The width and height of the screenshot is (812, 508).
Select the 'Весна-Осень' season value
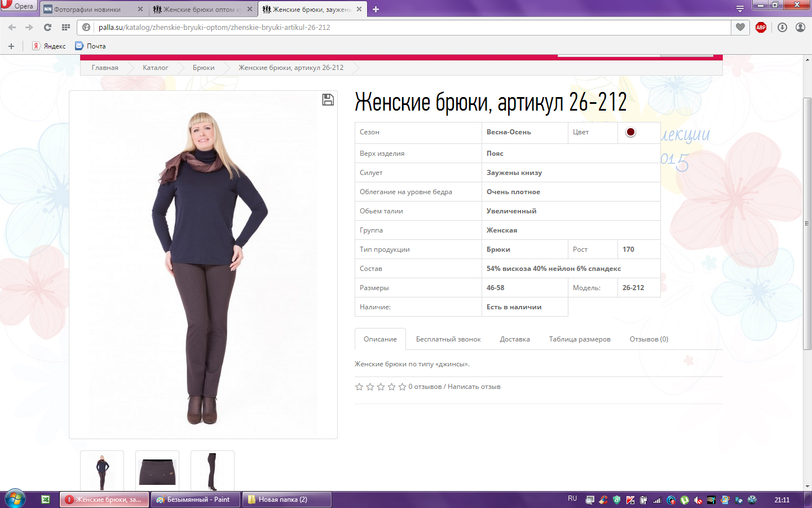pyautogui.click(x=509, y=132)
